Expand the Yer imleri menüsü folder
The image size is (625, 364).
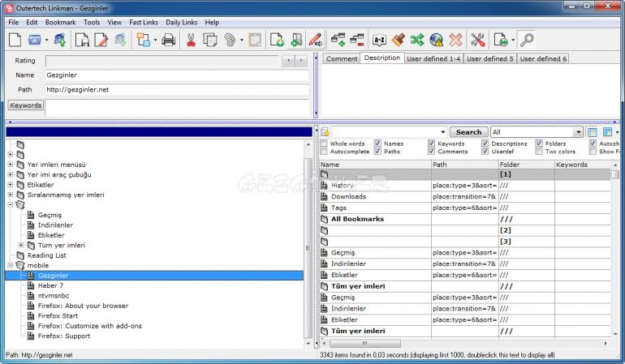click(x=11, y=165)
